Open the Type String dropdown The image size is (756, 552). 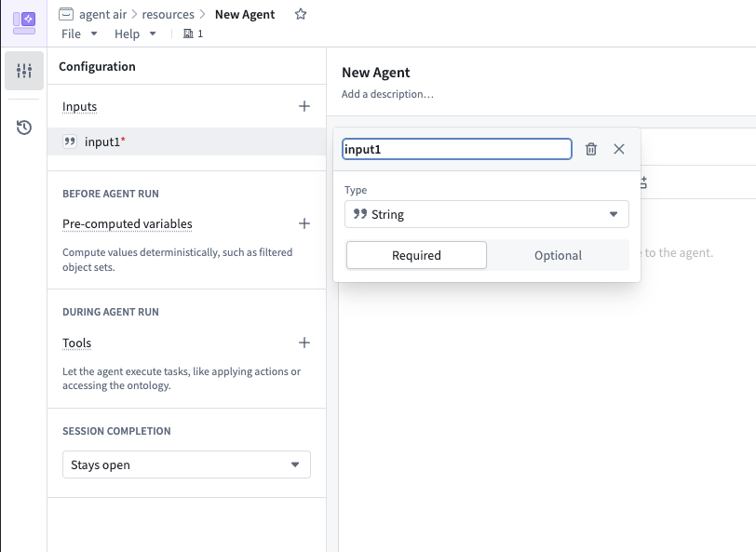tap(487, 214)
